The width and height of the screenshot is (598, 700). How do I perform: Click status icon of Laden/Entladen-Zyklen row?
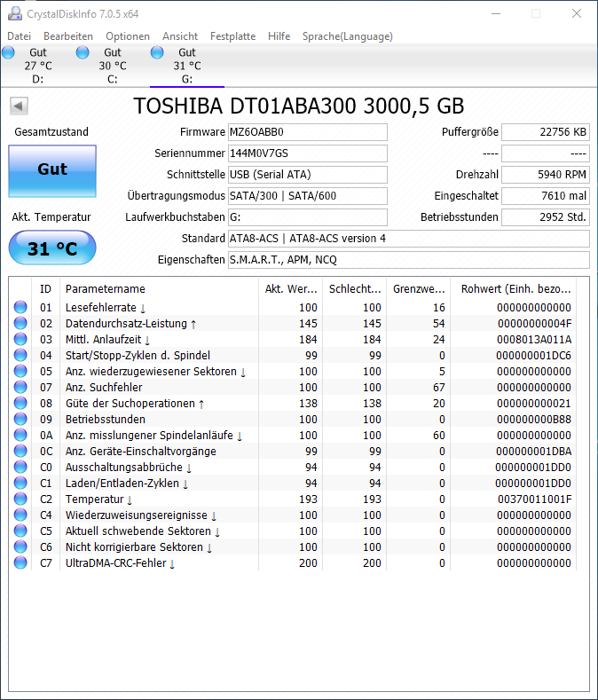tap(20, 483)
